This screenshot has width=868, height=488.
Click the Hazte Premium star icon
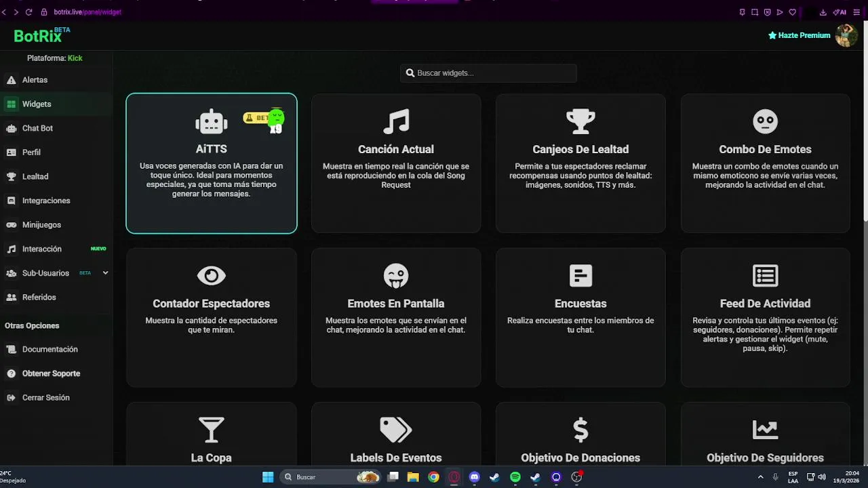point(772,35)
